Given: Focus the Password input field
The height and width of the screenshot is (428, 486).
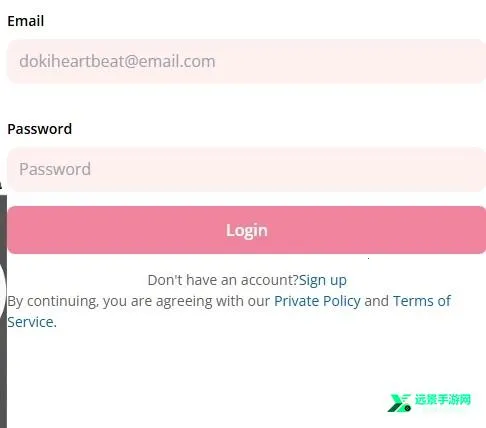Looking at the screenshot, I should [x=246, y=169].
